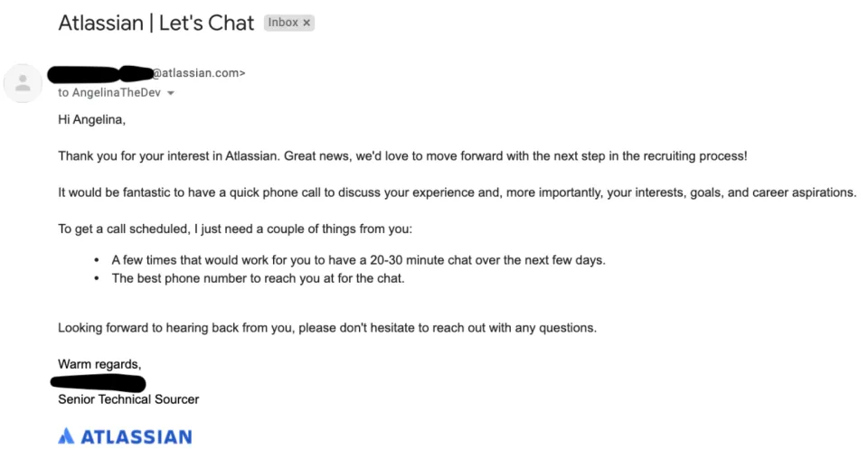This screenshot has width=868, height=459.
Task: Click the "best phone number" bullet item
Action: click(258, 278)
